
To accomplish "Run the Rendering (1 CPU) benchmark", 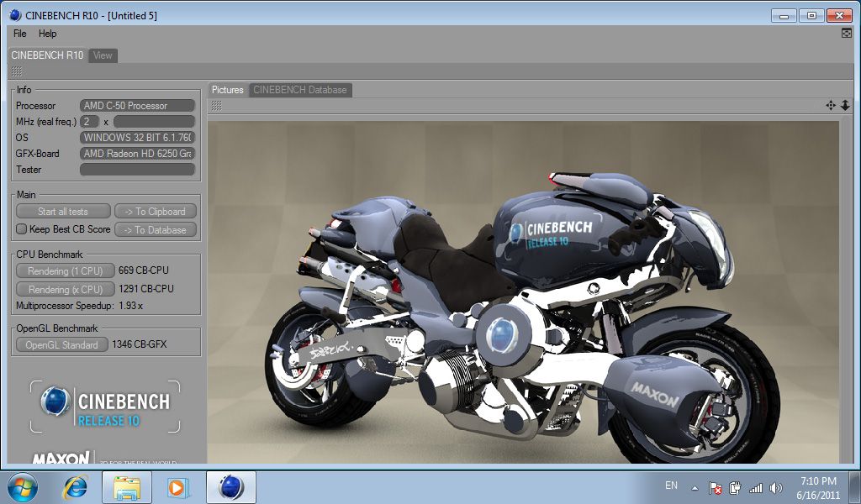I will pos(65,271).
